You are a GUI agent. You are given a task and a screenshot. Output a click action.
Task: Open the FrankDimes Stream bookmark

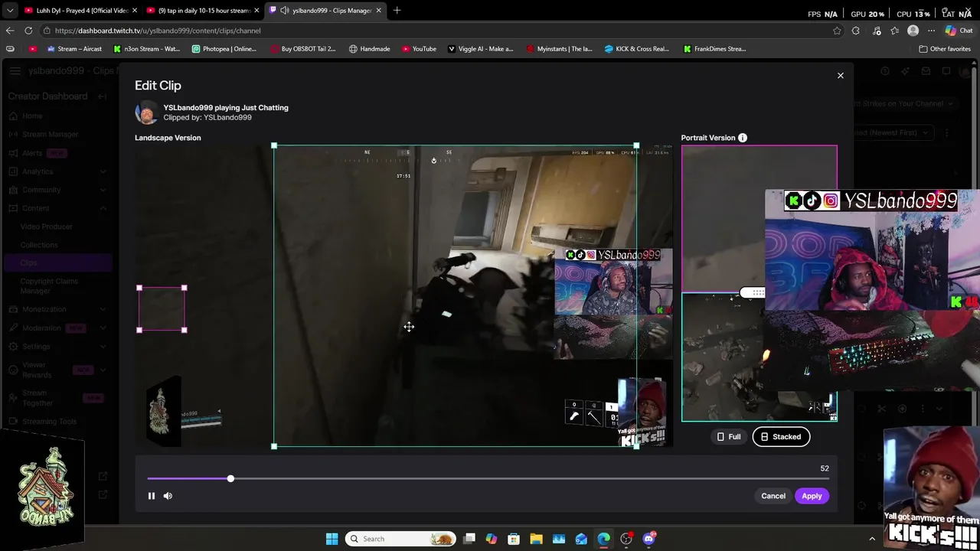click(715, 49)
